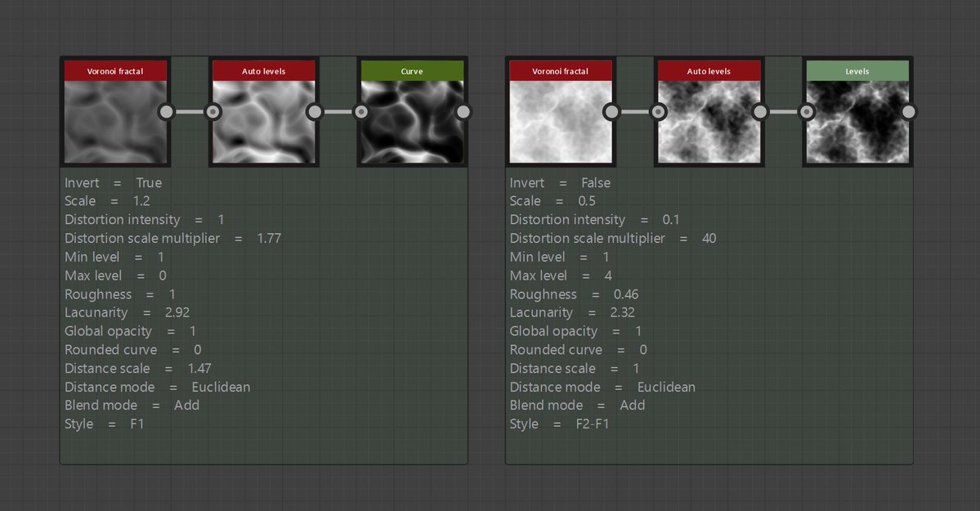Click output port of the dark gray Voronoi fractal node
Viewport: 980px width, 511px height.
(x=166, y=112)
